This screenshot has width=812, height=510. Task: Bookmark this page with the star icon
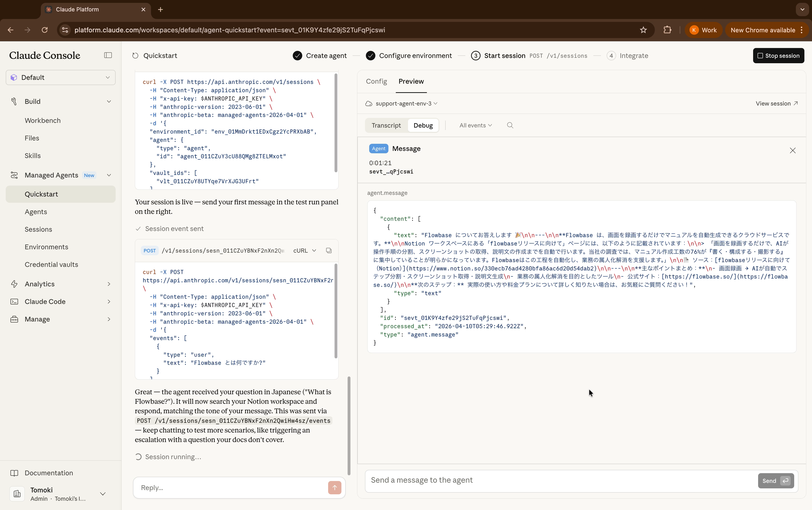point(643,30)
